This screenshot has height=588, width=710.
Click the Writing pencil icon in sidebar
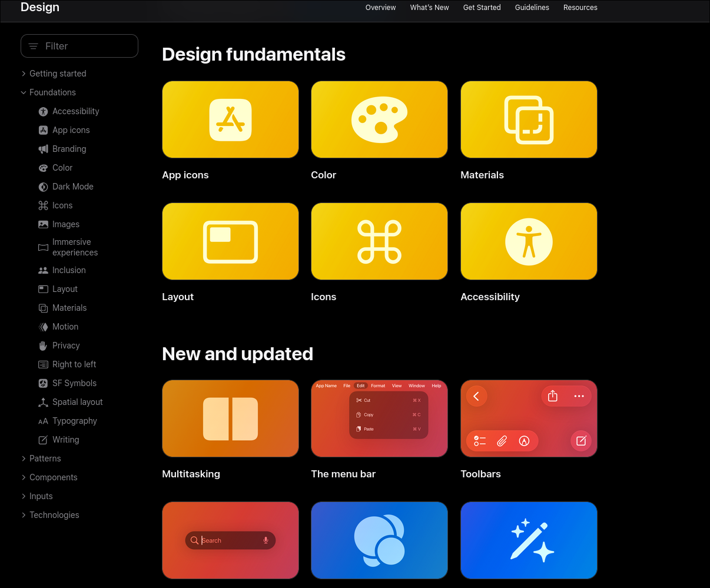click(43, 440)
